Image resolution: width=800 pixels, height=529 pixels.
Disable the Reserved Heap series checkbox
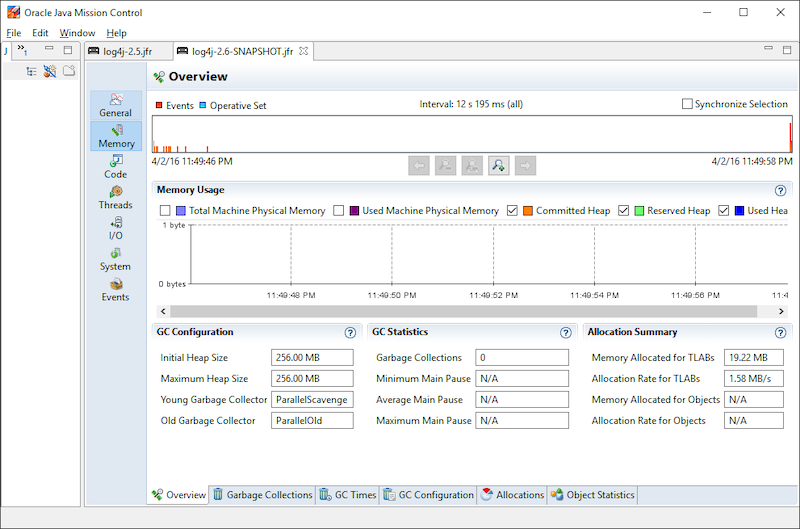(x=625, y=211)
